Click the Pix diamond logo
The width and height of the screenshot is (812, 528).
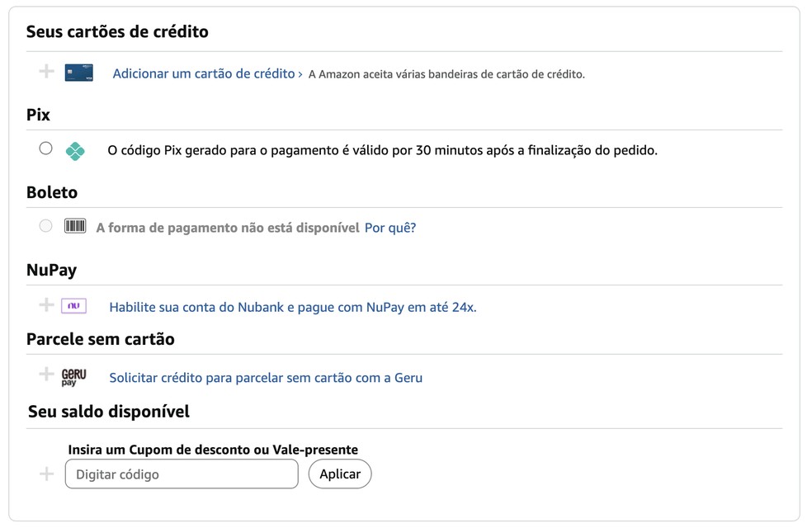[x=75, y=149]
